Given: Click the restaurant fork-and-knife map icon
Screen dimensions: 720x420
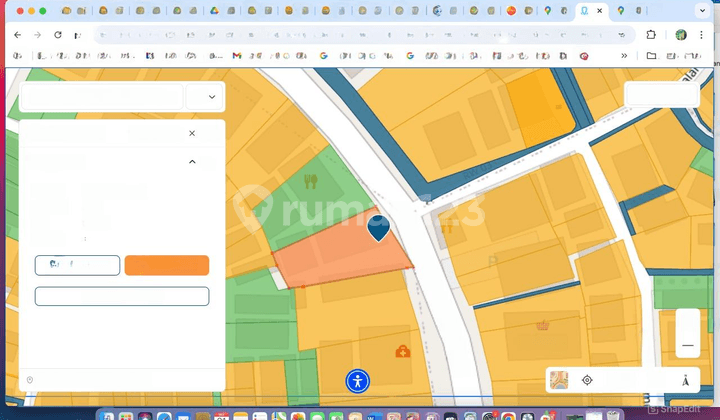Looking at the screenshot, I should (x=310, y=182).
